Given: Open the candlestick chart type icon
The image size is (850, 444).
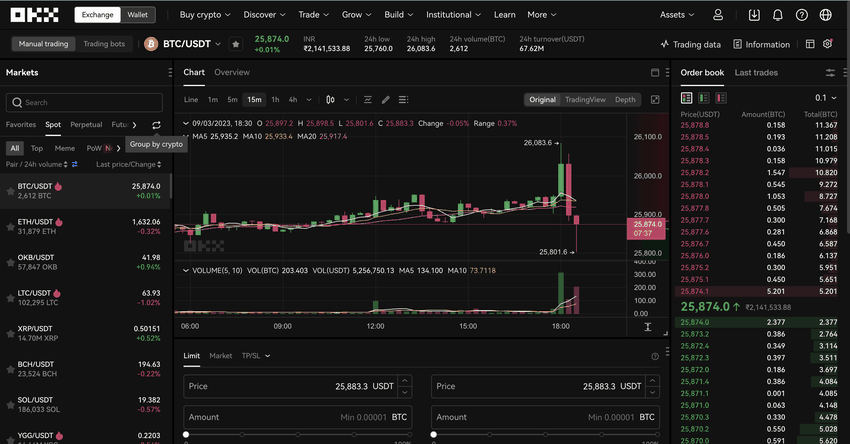Looking at the screenshot, I should pyautogui.click(x=330, y=100).
